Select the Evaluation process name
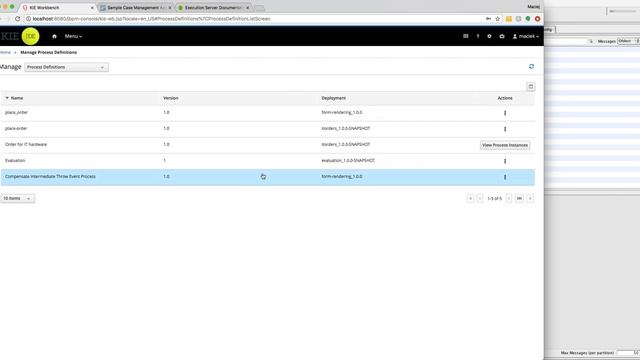The width and height of the screenshot is (640, 360). tap(15, 160)
